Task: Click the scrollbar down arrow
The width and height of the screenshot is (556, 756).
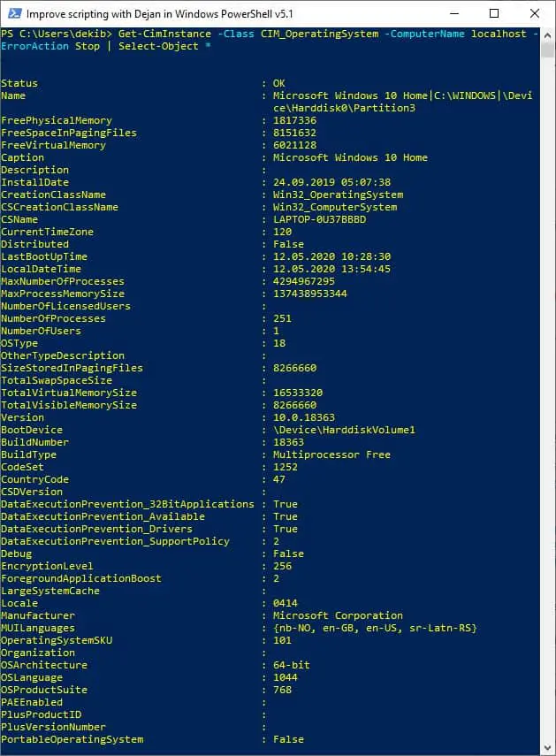Action: 547,748
